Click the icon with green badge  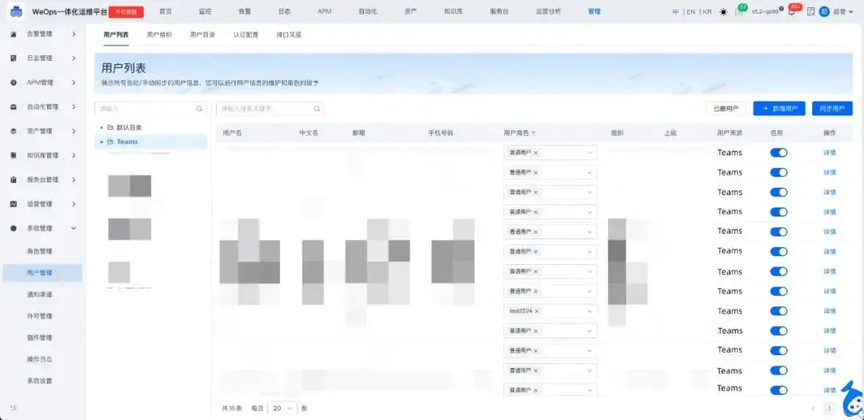739,12
